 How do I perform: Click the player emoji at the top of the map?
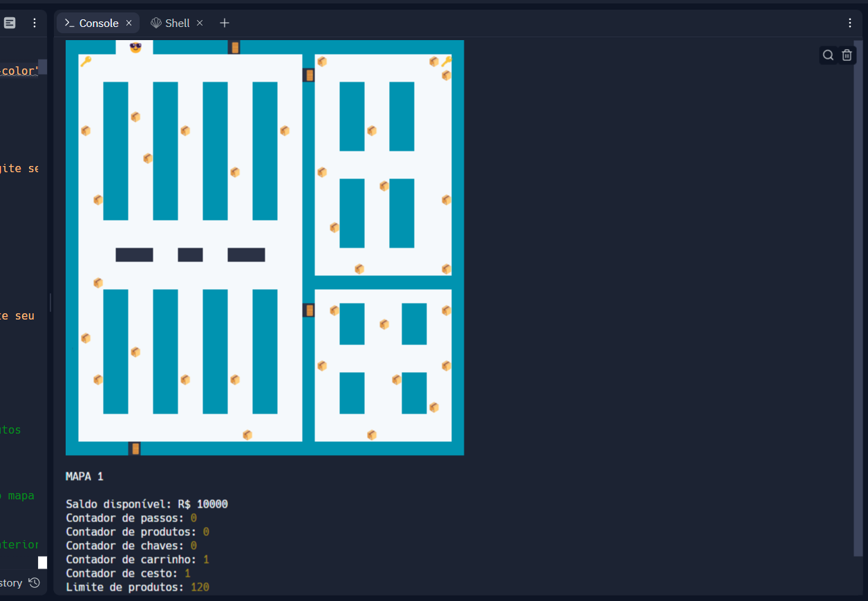coord(135,47)
